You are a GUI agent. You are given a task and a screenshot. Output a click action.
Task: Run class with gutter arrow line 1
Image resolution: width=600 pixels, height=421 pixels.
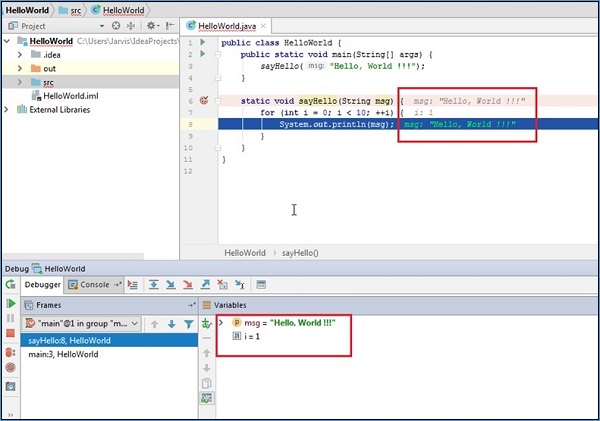click(x=203, y=42)
